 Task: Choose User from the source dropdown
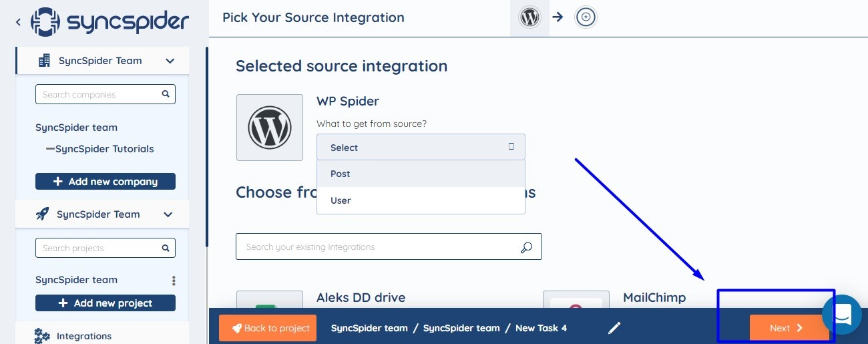pos(421,200)
